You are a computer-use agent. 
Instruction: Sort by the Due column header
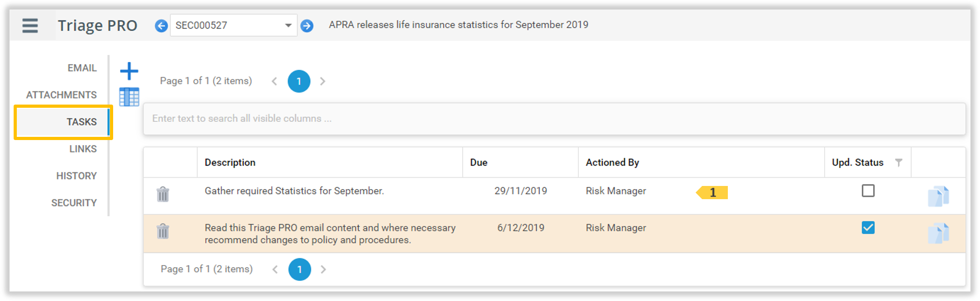[479, 163]
